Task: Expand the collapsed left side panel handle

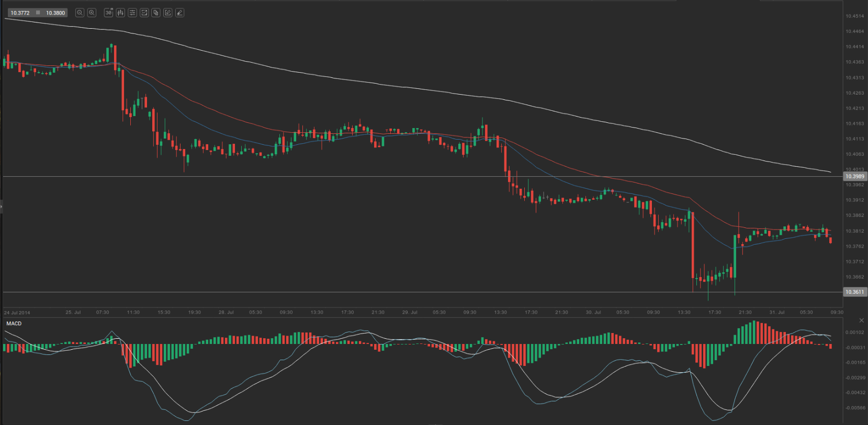Action: click(x=2, y=207)
